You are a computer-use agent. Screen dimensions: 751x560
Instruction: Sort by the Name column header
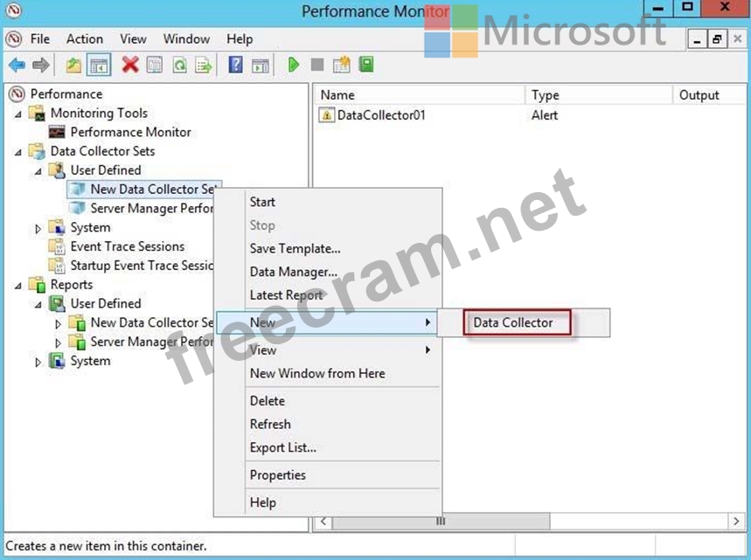pyautogui.click(x=420, y=95)
